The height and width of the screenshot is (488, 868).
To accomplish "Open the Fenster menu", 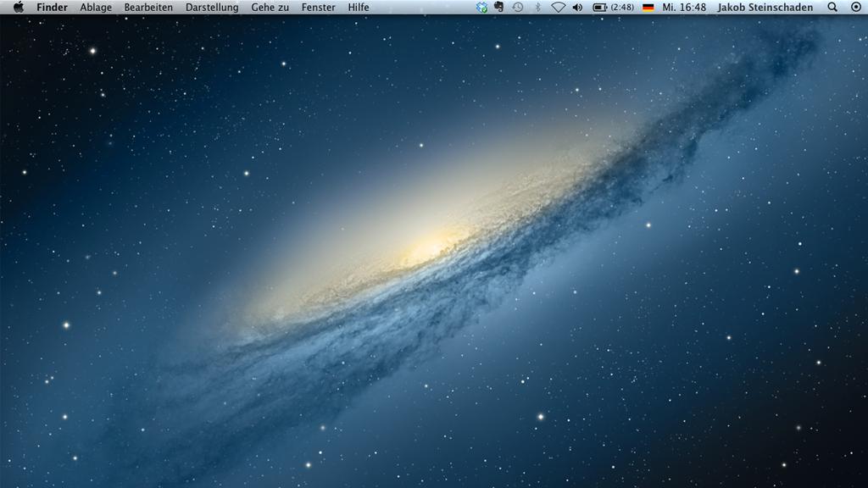I will point(319,7).
